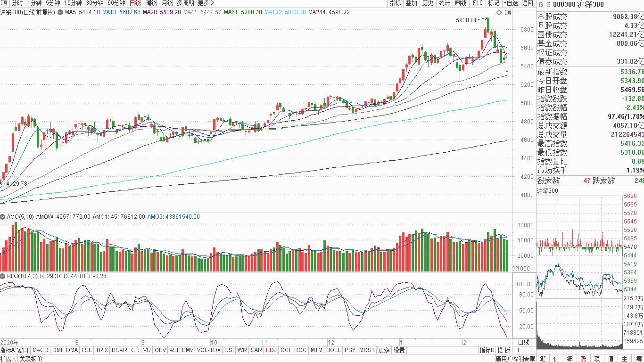Image resolution: width=644 pixels, height=362 pixels.
Task: Click 叠加 overlay button
Action: click(x=411, y=3)
